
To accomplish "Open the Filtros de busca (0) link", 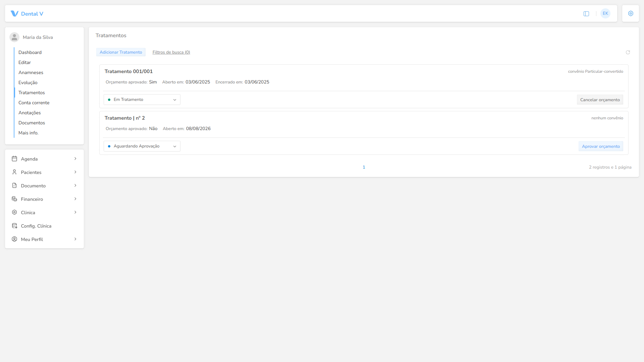I will [x=171, y=52].
